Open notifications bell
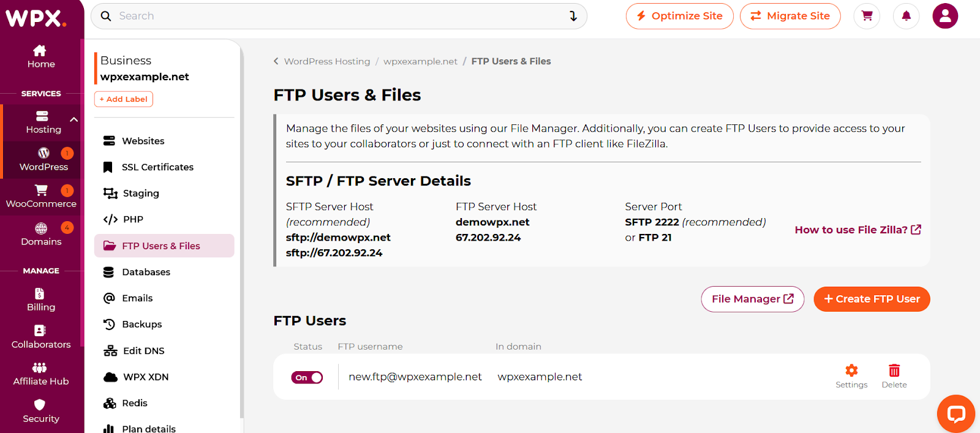Screen dimensions: 980x433 [907, 16]
